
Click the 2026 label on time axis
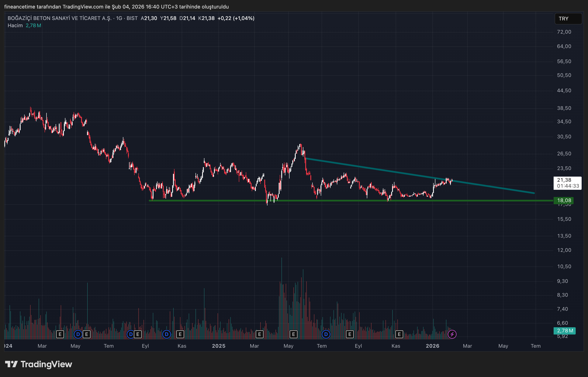[x=432, y=346]
